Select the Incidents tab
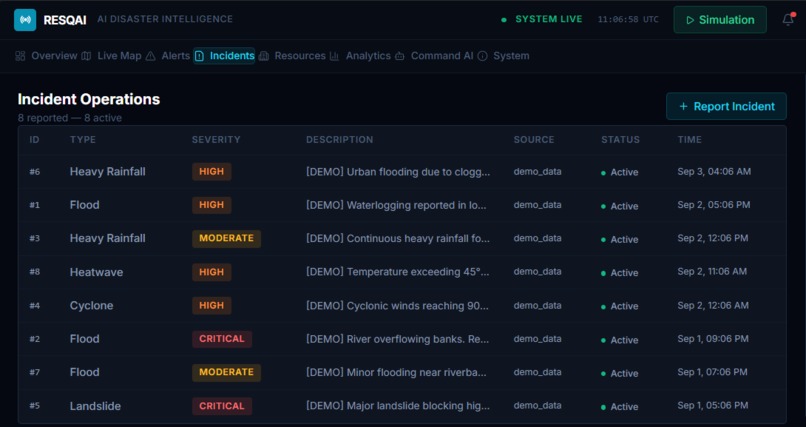Screen dimensions: 806x427 (224, 56)
